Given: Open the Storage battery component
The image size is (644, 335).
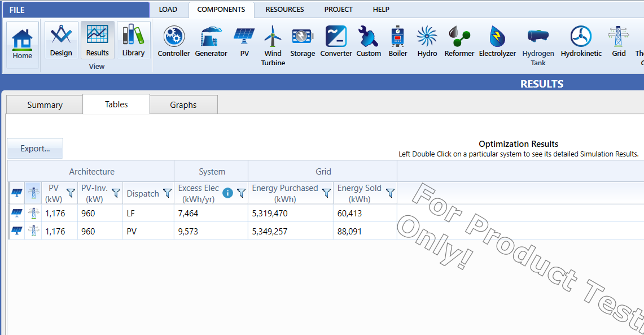Looking at the screenshot, I should [x=303, y=42].
